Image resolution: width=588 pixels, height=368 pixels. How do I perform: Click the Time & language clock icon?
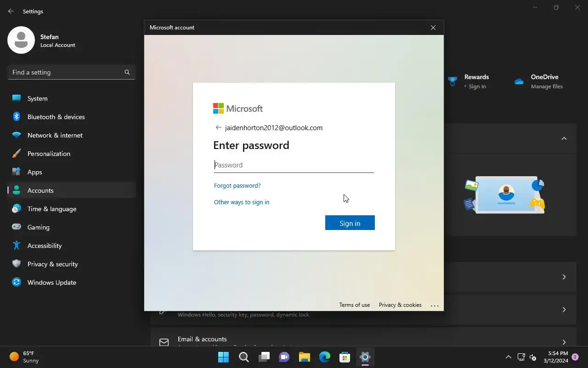tap(17, 209)
